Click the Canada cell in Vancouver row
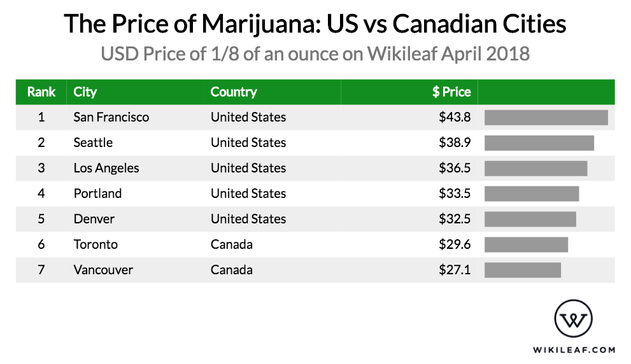 click(231, 270)
